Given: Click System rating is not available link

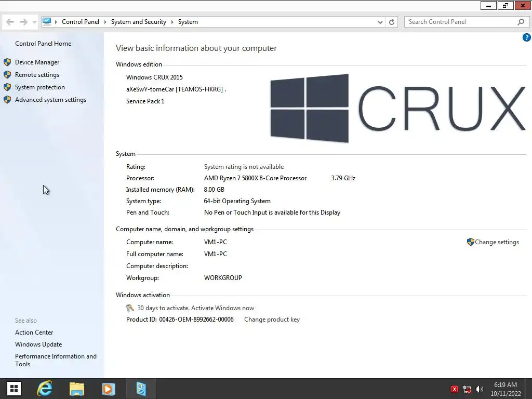Looking at the screenshot, I should [x=244, y=167].
